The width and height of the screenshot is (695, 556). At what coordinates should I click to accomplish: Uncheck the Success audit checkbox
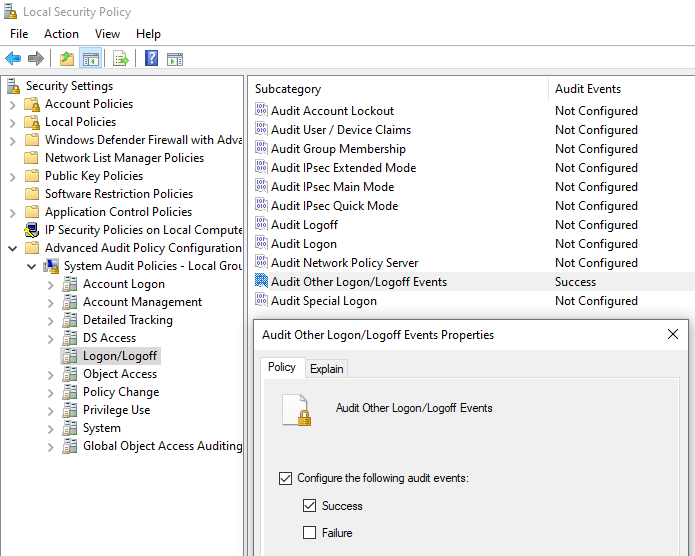[309, 506]
